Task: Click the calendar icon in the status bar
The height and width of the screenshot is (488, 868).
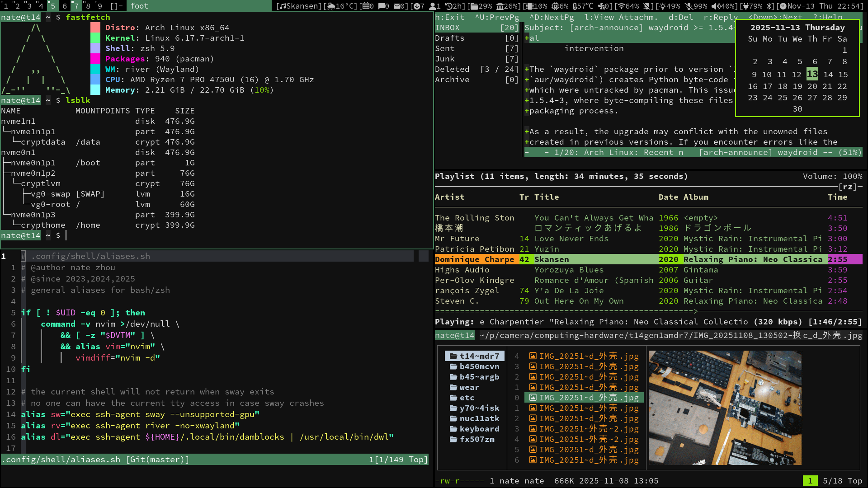Action: (x=365, y=6)
